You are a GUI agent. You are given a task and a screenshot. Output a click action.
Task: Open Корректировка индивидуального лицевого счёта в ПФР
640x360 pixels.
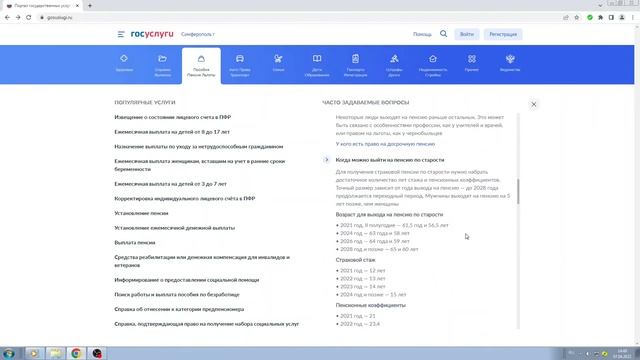click(185, 198)
